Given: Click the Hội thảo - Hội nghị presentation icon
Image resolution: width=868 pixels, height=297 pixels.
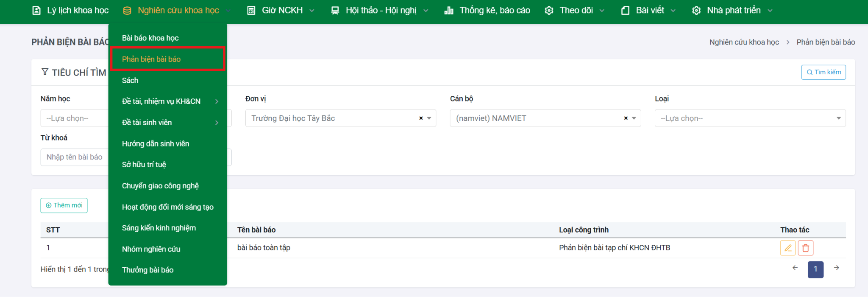Looking at the screenshot, I should coord(335,11).
